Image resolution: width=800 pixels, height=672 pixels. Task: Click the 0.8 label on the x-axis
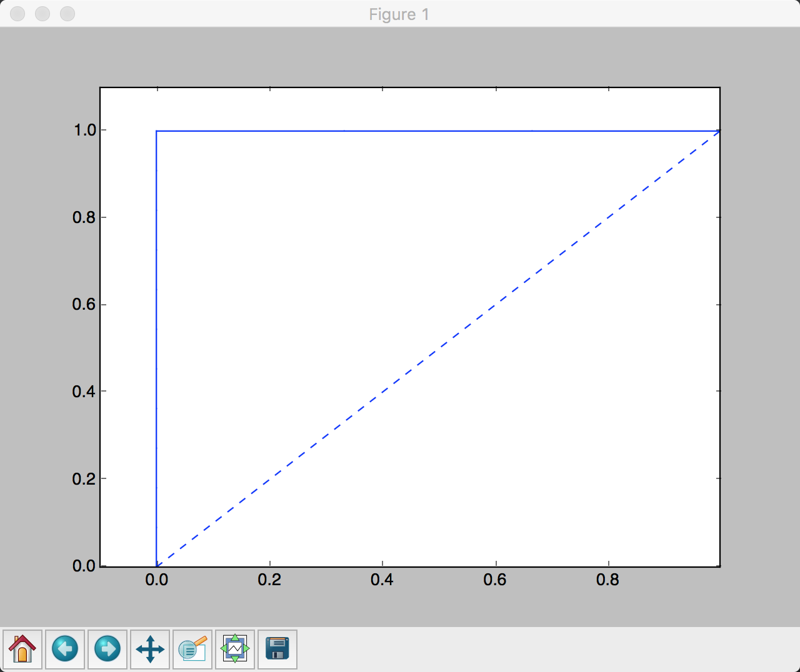point(607,580)
